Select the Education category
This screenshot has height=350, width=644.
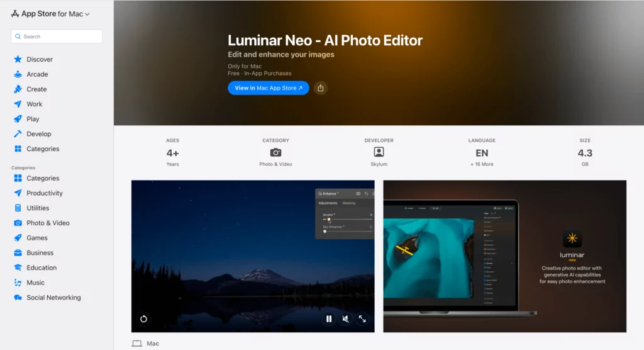(x=42, y=268)
